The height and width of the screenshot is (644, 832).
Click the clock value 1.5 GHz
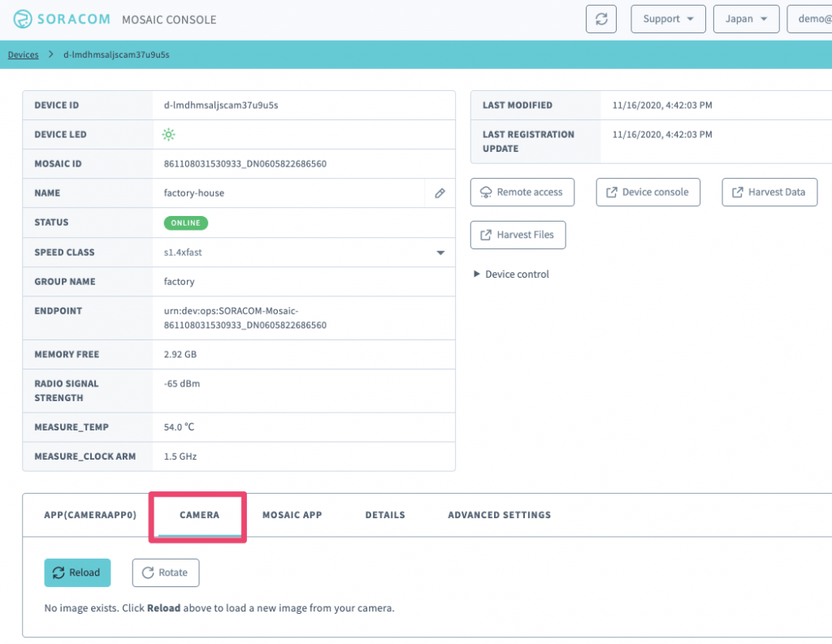pos(180,456)
